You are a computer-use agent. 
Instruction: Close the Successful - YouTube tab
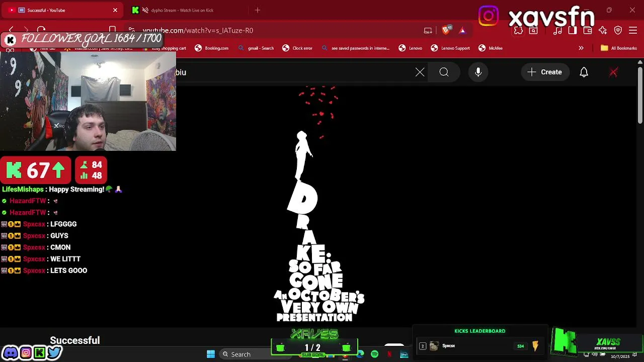pyautogui.click(x=115, y=10)
